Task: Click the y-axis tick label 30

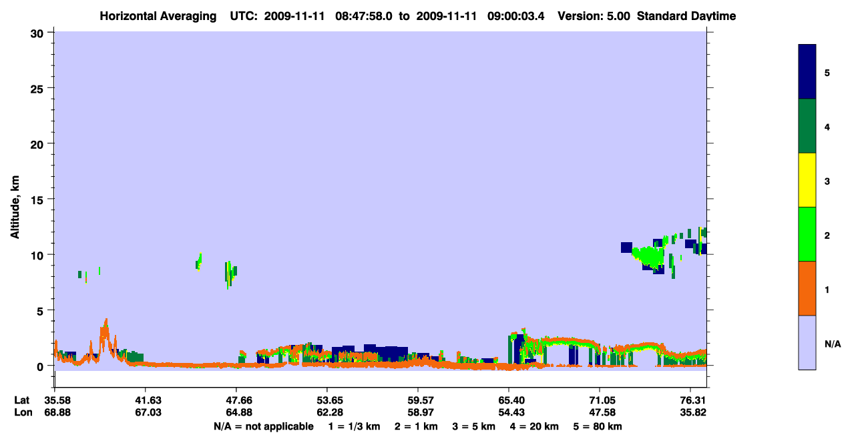Action: [38, 33]
